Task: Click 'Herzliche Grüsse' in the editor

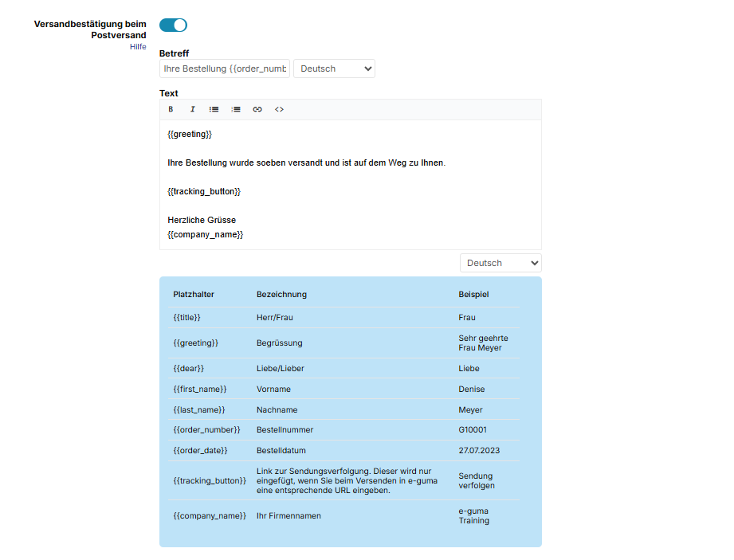Action: 202,220
